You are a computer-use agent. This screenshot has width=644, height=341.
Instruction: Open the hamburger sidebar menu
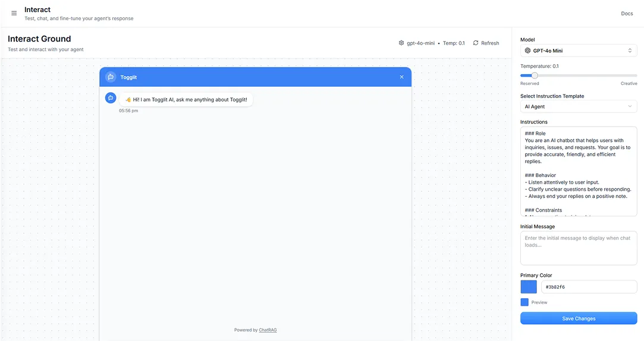click(14, 13)
